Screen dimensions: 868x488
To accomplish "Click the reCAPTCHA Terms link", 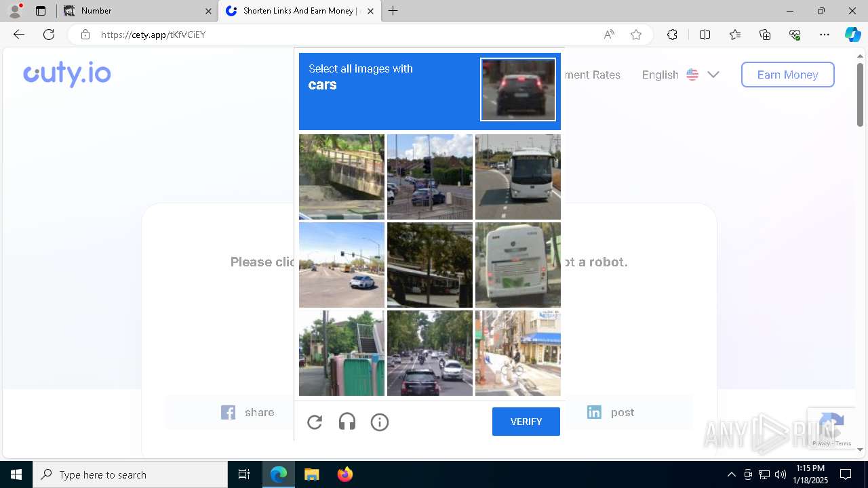I will tap(844, 443).
